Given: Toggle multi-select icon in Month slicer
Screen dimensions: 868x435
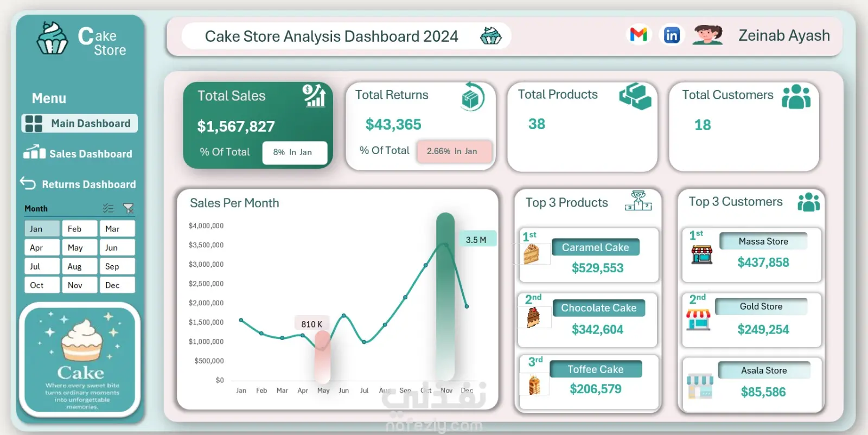Looking at the screenshot, I should 108,208.
